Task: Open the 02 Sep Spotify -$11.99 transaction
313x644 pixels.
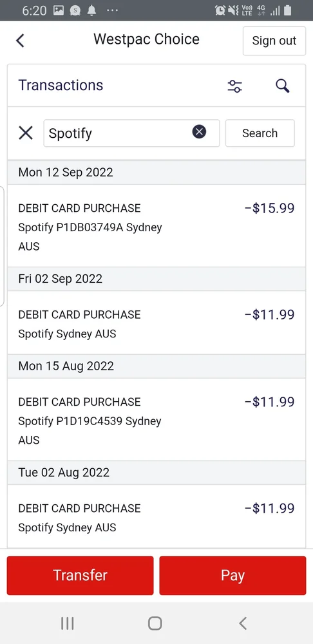Action: click(156, 323)
